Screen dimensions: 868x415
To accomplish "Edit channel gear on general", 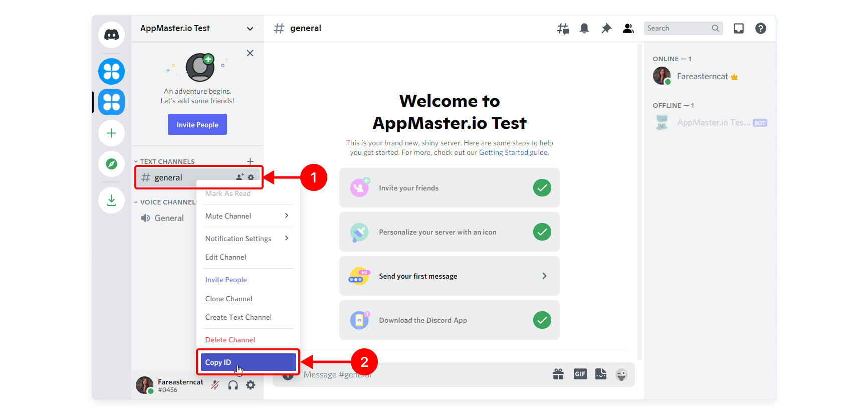I will 251,177.
